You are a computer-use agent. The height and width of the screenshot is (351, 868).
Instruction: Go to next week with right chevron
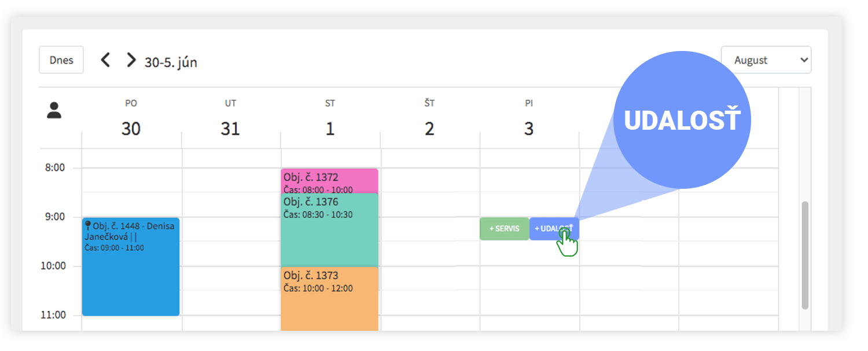[131, 60]
